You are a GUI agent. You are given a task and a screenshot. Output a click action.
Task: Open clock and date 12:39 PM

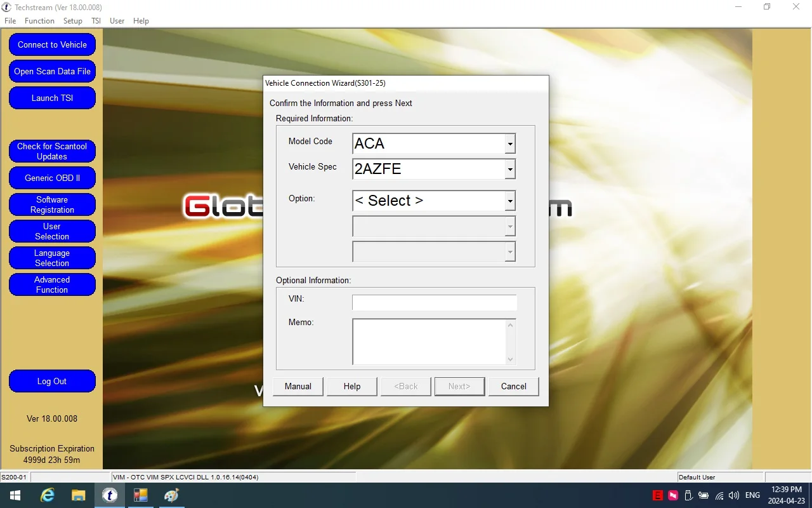click(x=787, y=495)
